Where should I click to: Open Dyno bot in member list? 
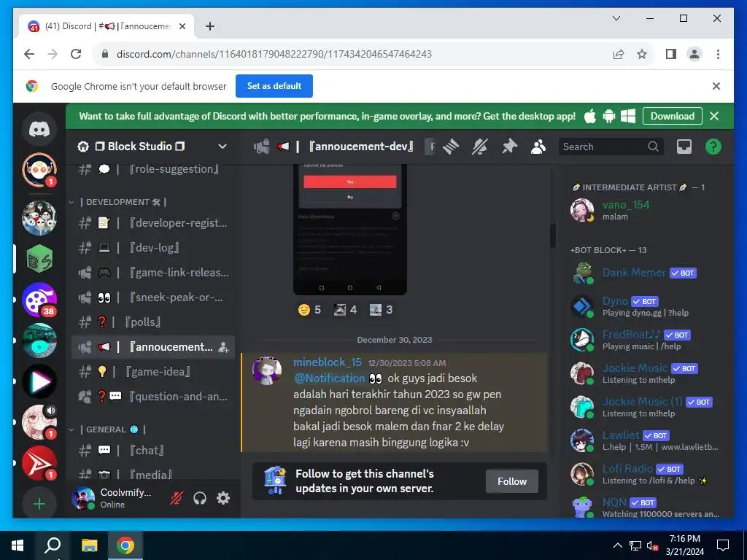tap(646, 307)
